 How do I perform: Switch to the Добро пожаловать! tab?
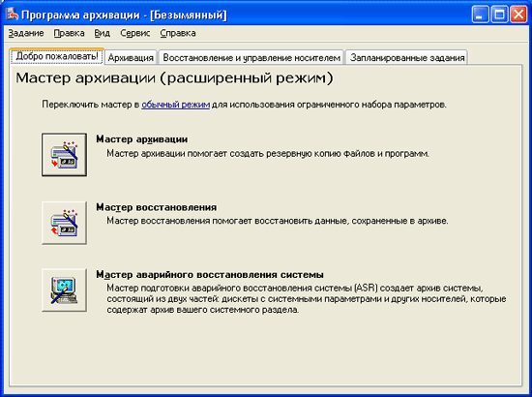tap(57, 56)
